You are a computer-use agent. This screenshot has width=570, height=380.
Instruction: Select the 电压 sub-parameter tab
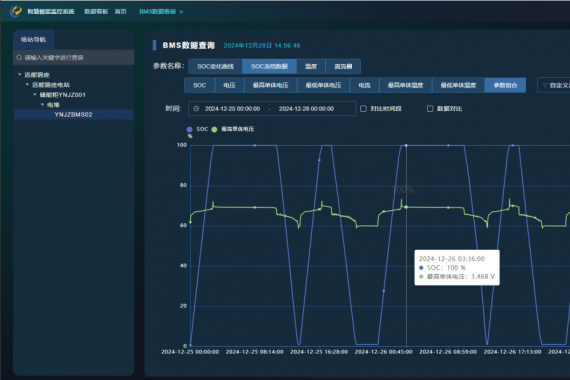point(229,85)
